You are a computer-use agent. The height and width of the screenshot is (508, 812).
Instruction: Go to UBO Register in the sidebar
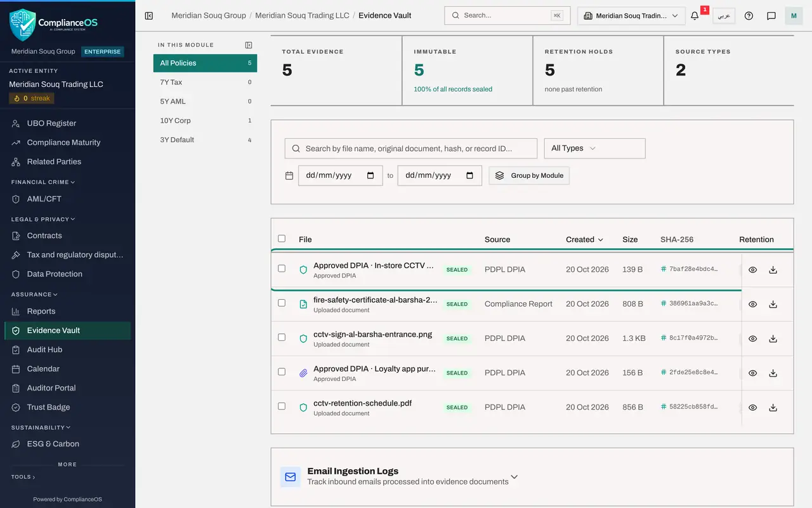coord(67,123)
